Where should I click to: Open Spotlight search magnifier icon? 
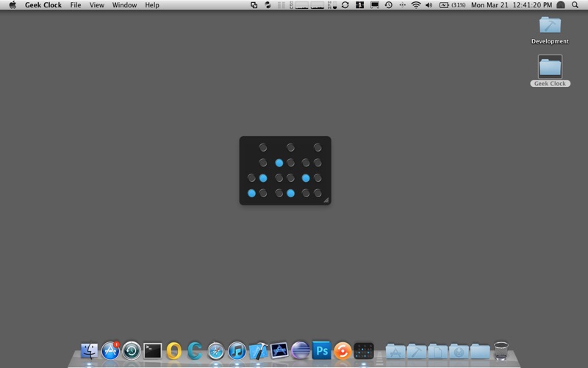point(575,5)
